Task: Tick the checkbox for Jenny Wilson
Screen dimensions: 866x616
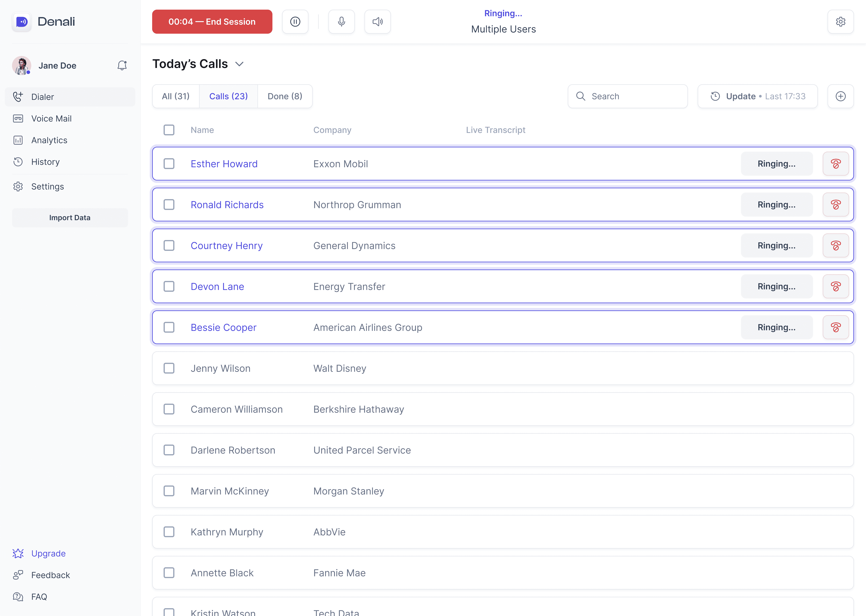Action: pos(169,368)
